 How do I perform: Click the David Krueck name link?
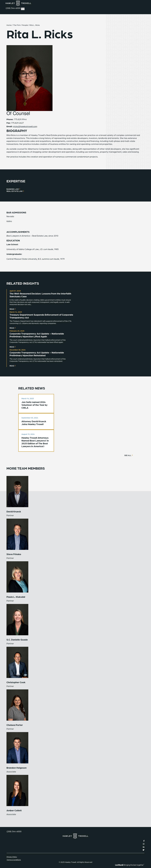tap(14, 512)
